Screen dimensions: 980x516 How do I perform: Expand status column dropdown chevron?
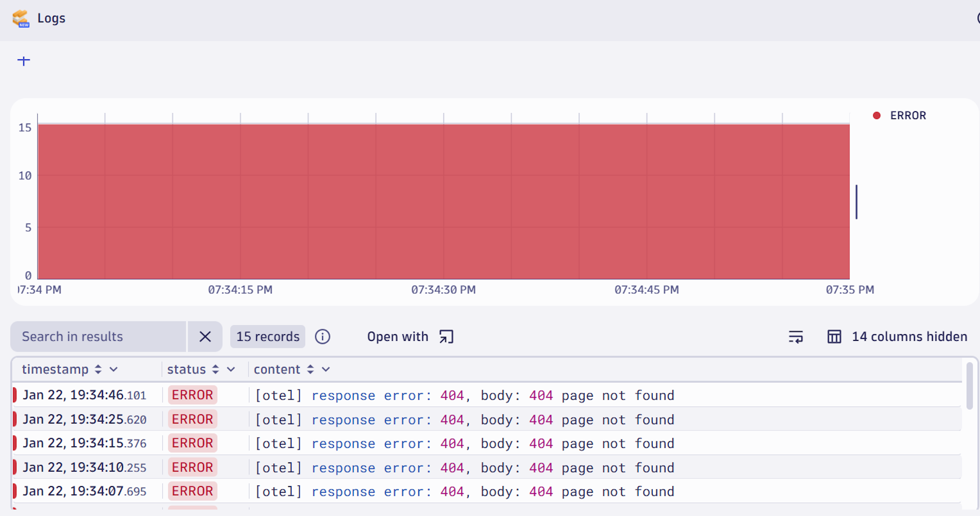coord(231,369)
